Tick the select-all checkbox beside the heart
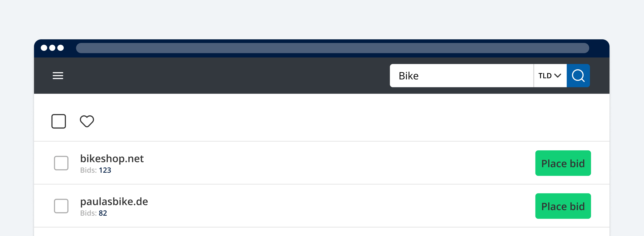Image resolution: width=644 pixels, height=236 pixels. pos(58,121)
